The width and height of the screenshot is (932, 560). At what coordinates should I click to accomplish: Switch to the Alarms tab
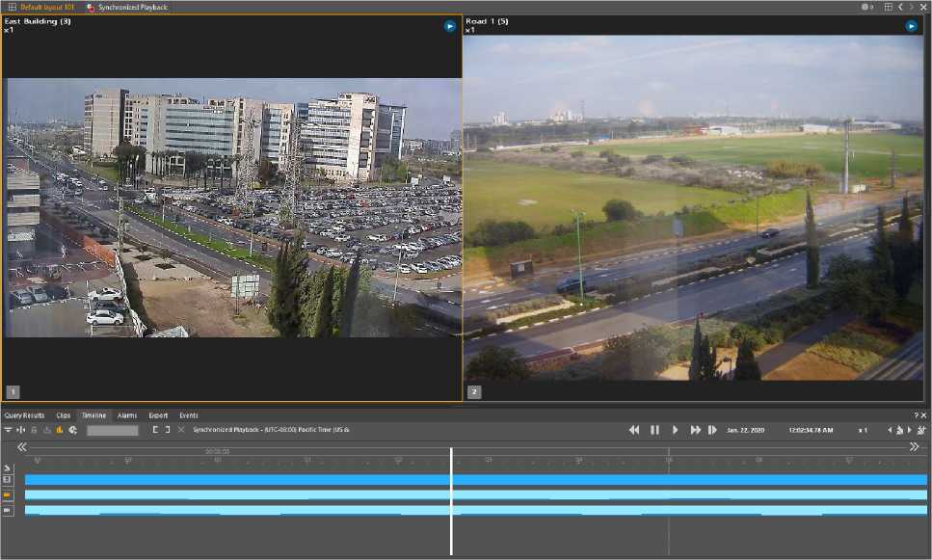tap(127, 415)
